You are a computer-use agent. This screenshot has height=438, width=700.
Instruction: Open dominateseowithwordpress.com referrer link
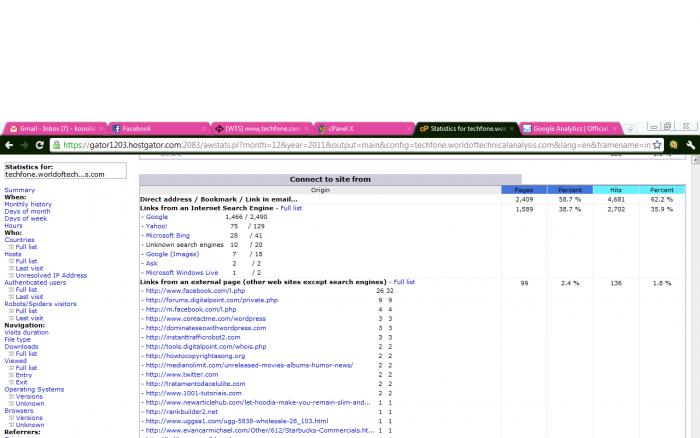[206, 328]
